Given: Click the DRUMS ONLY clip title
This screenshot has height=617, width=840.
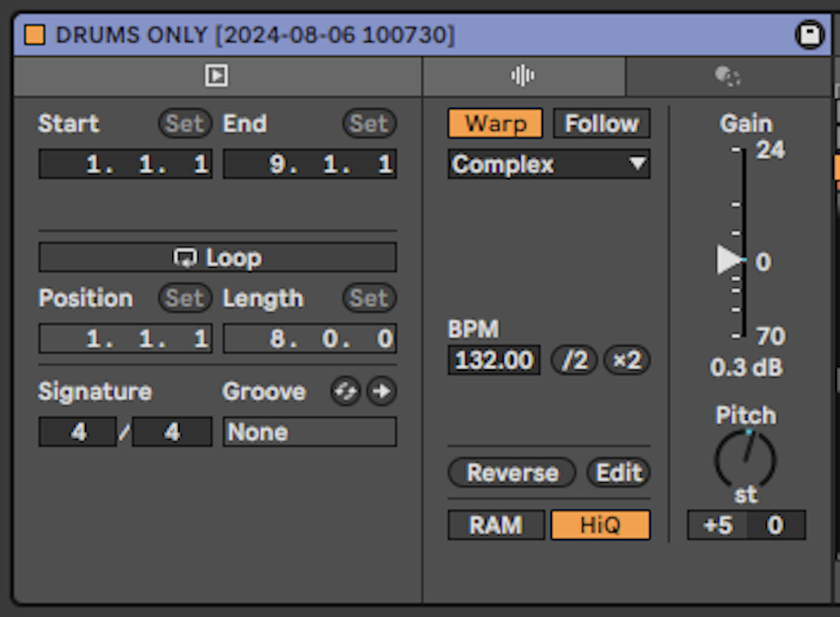Looking at the screenshot, I should tap(255, 35).
